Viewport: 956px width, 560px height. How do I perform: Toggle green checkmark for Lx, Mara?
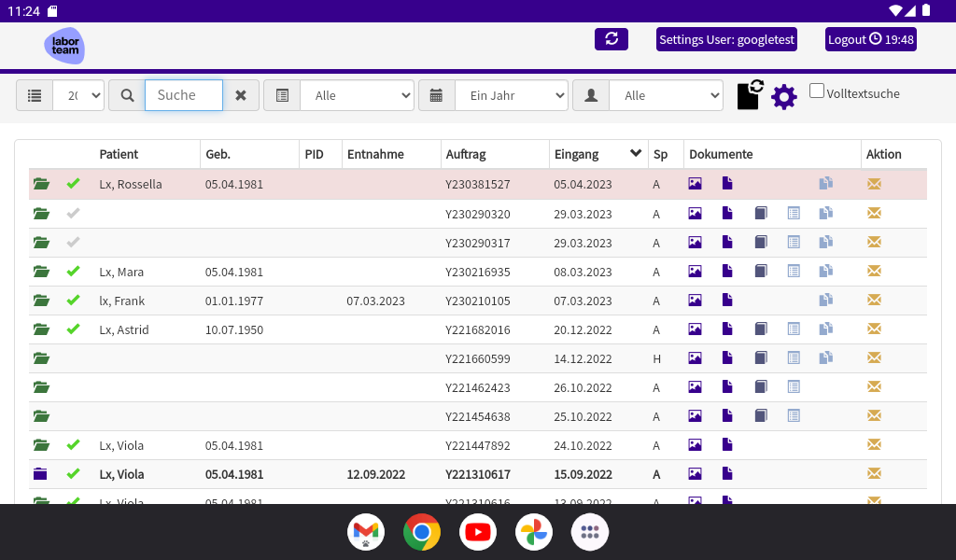(73, 272)
